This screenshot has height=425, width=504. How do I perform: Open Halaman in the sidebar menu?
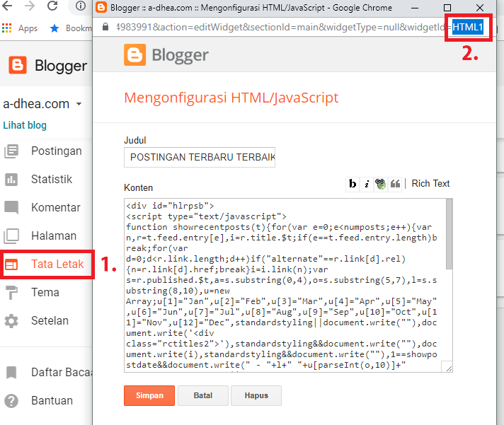[x=54, y=235]
